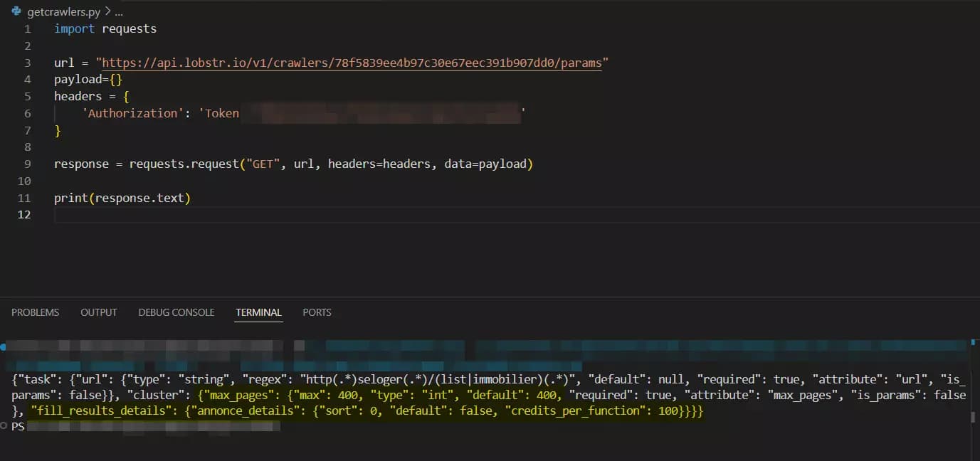Click on 'payload={}' in the editor
This screenshot has height=461, width=980.
tap(88, 80)
